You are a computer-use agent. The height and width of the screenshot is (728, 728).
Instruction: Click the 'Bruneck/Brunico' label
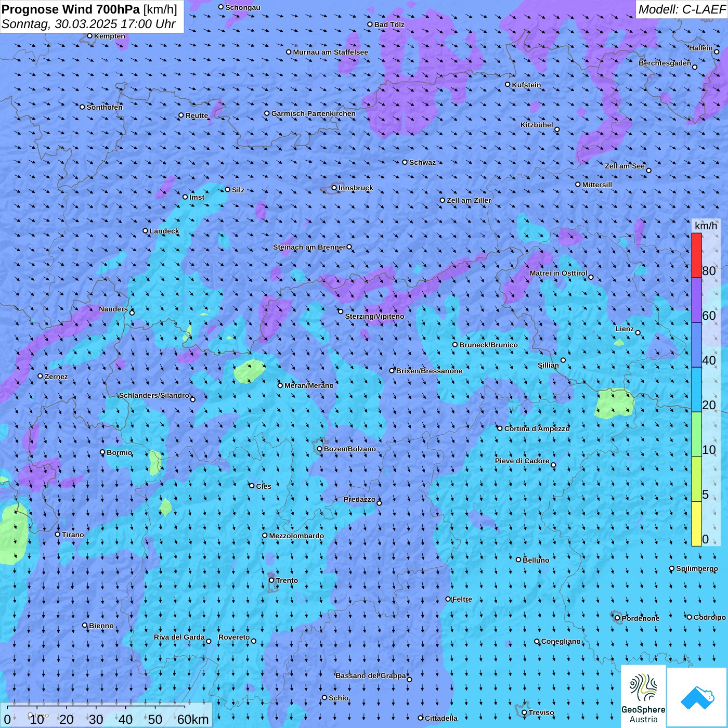pyautogui.click(x=488, y=345)
